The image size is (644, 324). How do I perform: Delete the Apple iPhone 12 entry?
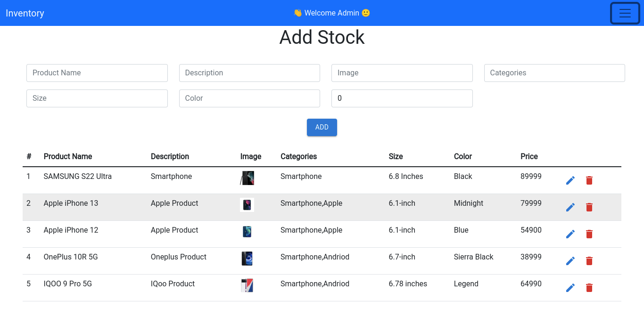[589, 234]
